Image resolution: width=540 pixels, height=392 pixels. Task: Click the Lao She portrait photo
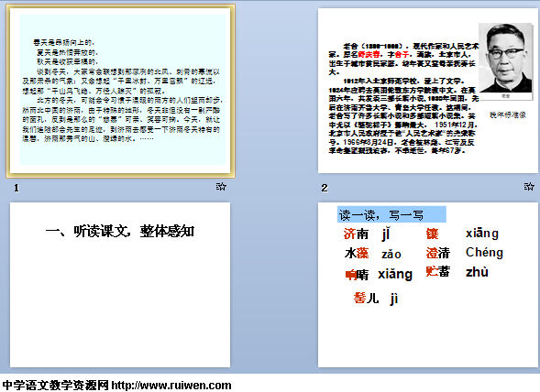coord(505,59)
